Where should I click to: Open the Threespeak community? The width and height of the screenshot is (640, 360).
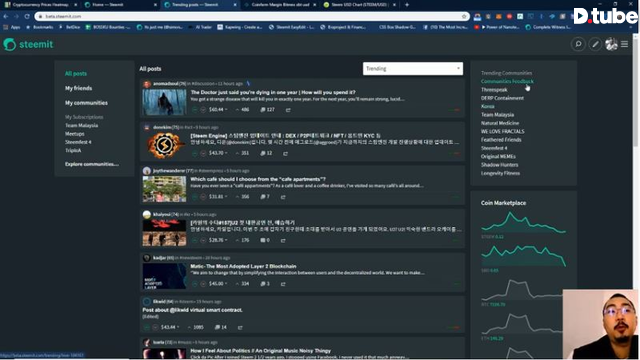coord(494,90)
